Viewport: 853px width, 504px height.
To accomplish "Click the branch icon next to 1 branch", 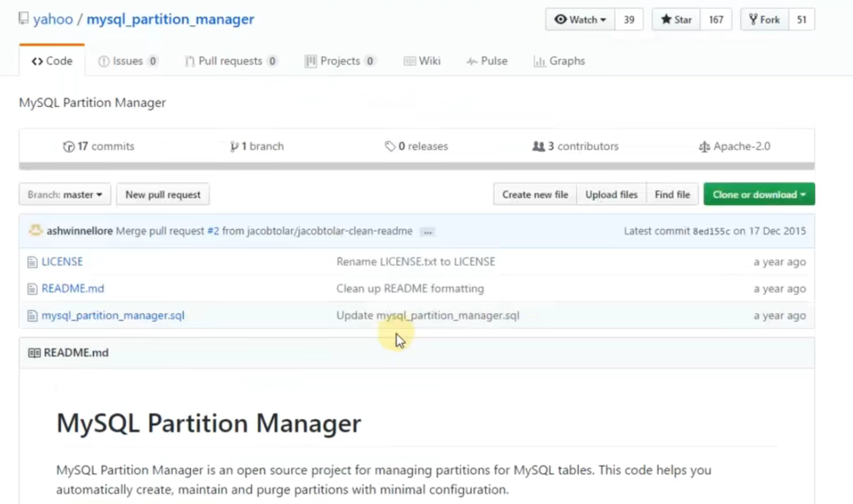I will 234,147.
